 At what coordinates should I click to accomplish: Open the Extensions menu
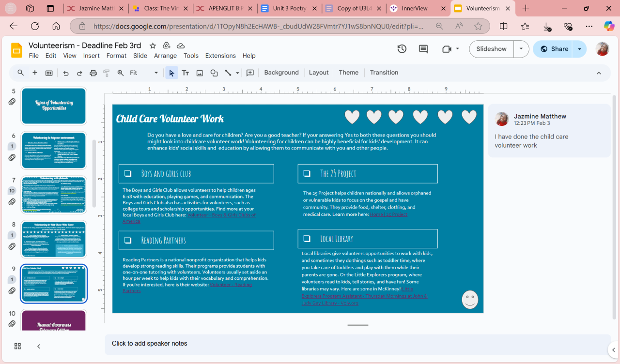click(x=220, y=56)
